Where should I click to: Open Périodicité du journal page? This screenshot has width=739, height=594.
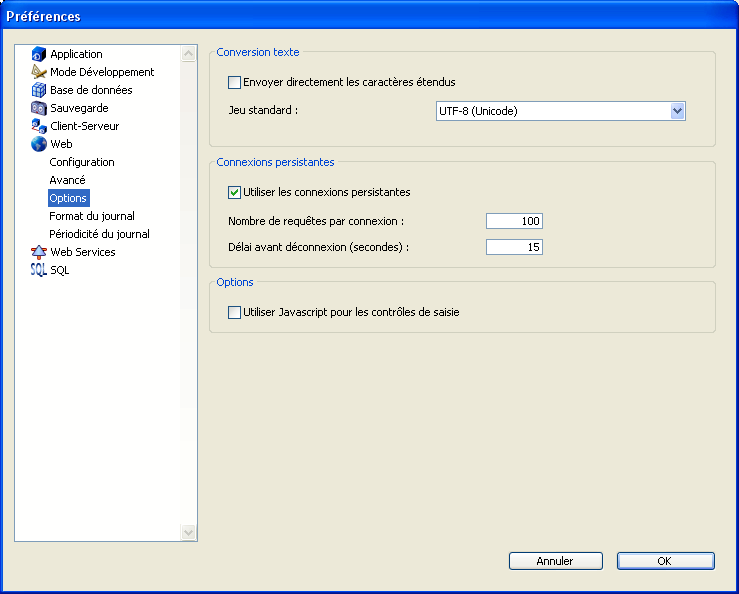click(x=99, y=234)
